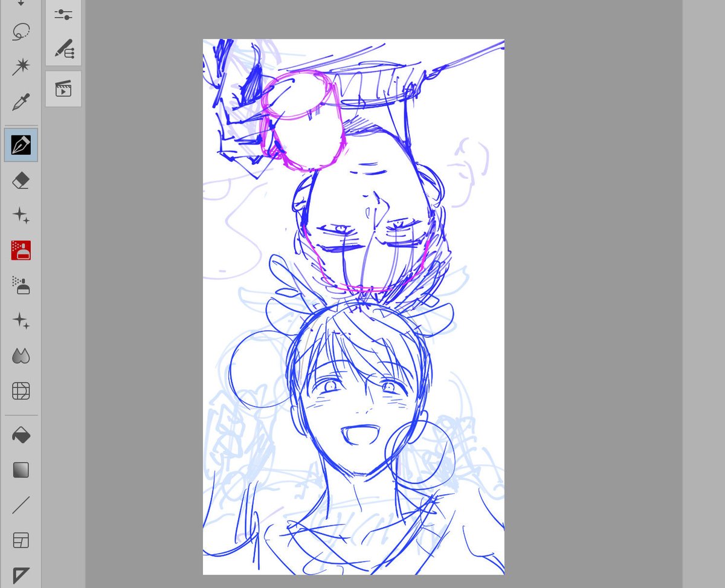Select the red Airbrush tool icon

[x=21, y=250]
